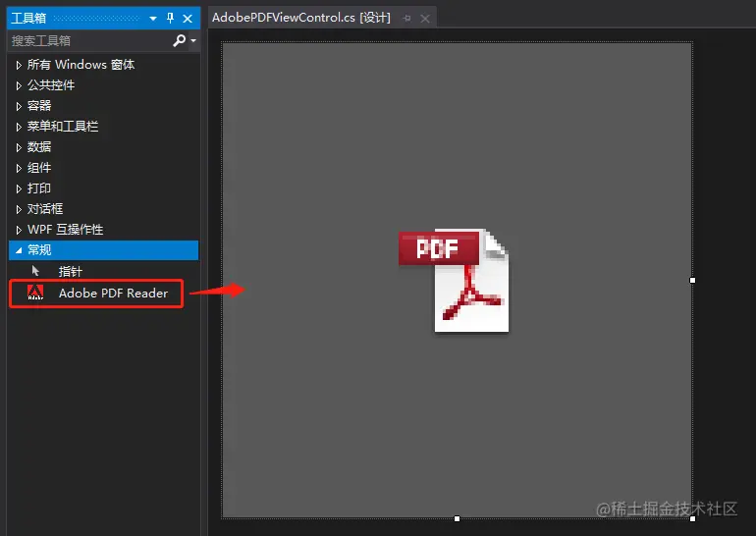Image resolution: width=756 pixels, height=536 pixels.
Task: Click the 搜索工具箱 search field
Action: [x=89, y=41]
